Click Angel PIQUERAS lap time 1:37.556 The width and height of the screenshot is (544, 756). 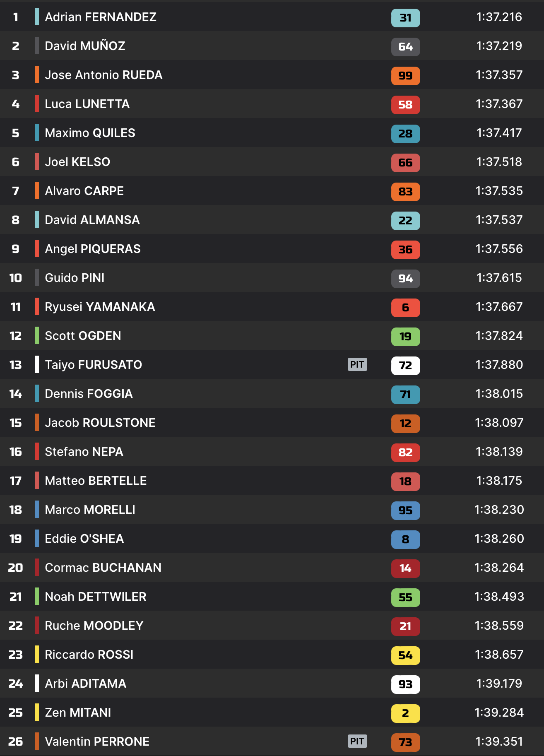tap(499, 249)
